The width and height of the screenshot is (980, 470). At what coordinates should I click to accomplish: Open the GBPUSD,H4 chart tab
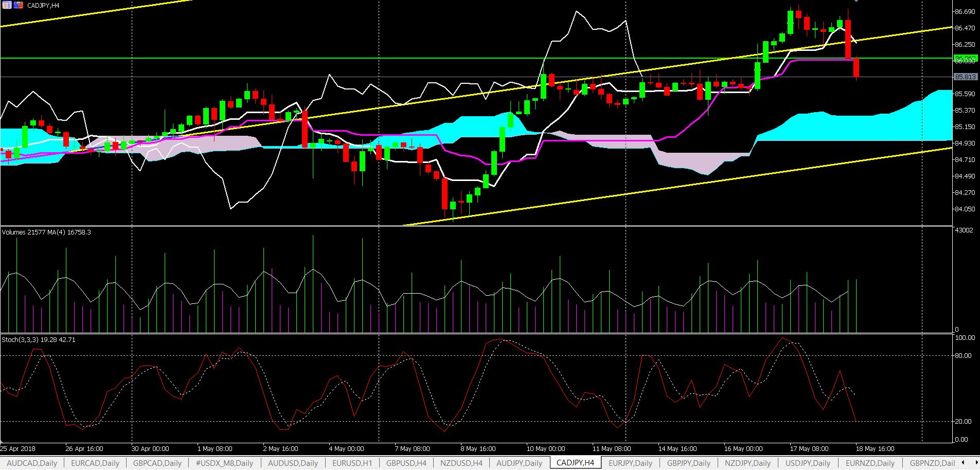coord(406,463)
